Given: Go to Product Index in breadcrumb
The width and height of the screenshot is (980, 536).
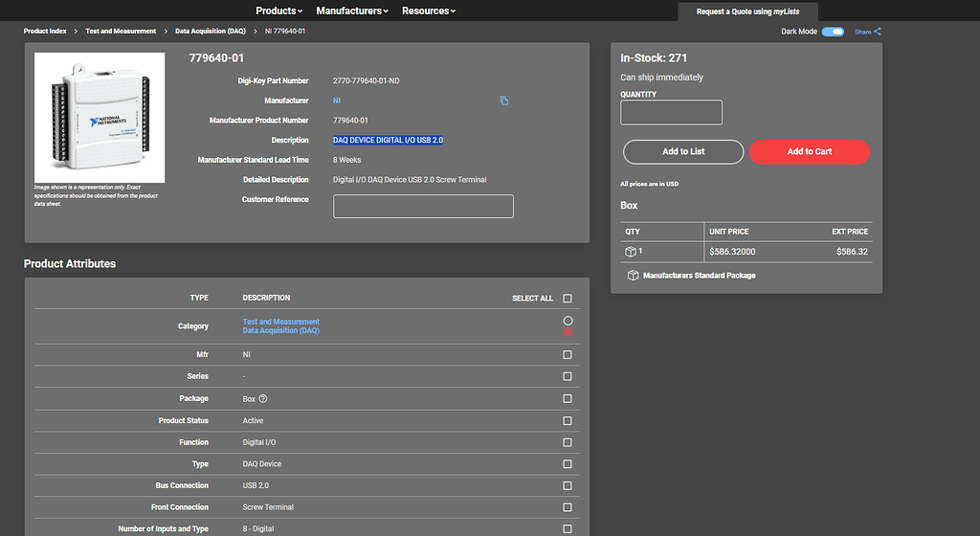Looking at the screenshot, I should (x=47, y=32).
